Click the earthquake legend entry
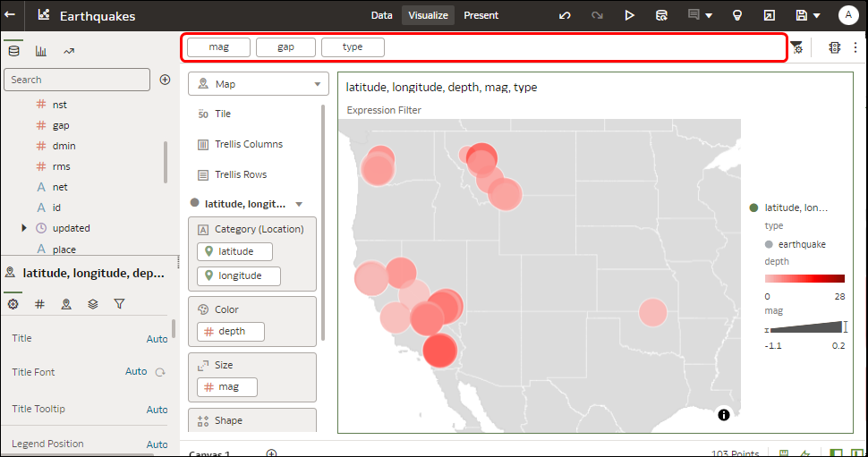 pyautogui.click(x=796, y=244)
